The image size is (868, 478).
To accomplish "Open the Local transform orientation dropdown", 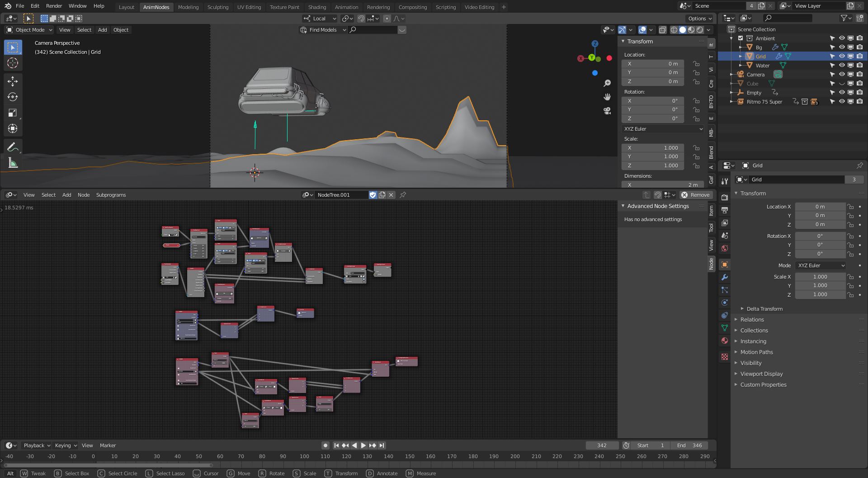I will pos(320,19).
